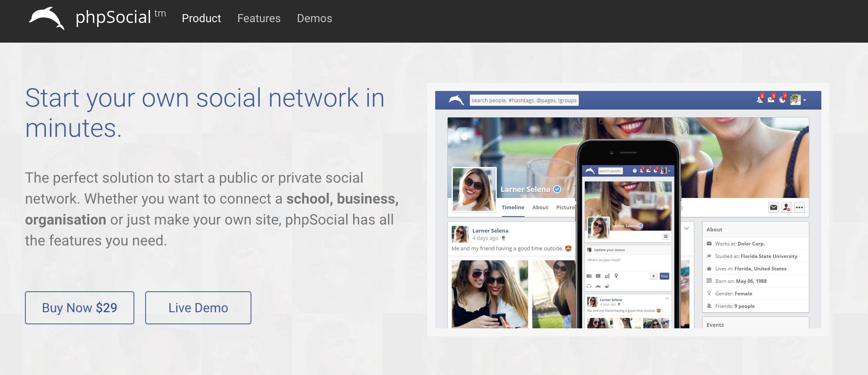868x375 pixels.
Task: Click the verified badge beside Larner Selena
Action: (557, 189)
